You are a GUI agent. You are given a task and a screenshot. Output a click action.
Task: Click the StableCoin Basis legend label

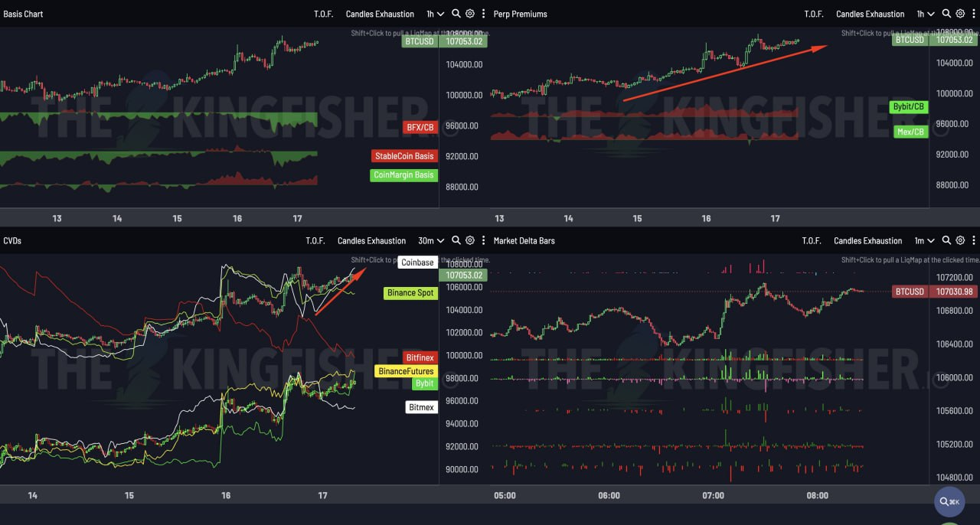pos(403,156)
